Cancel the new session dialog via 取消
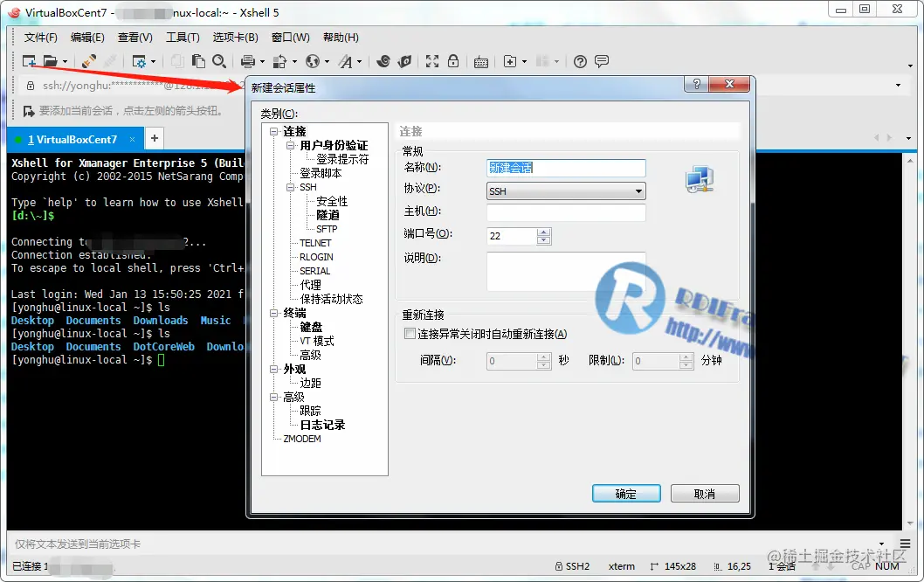 (704, 493)
